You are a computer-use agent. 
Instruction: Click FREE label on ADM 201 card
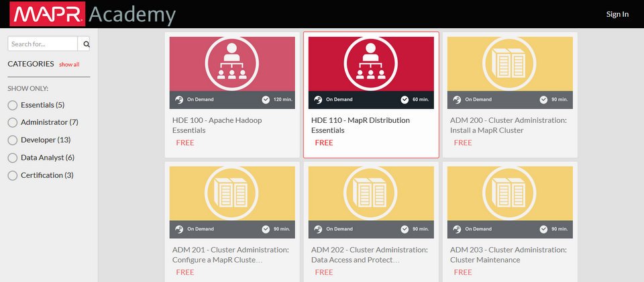click(185, 272)
